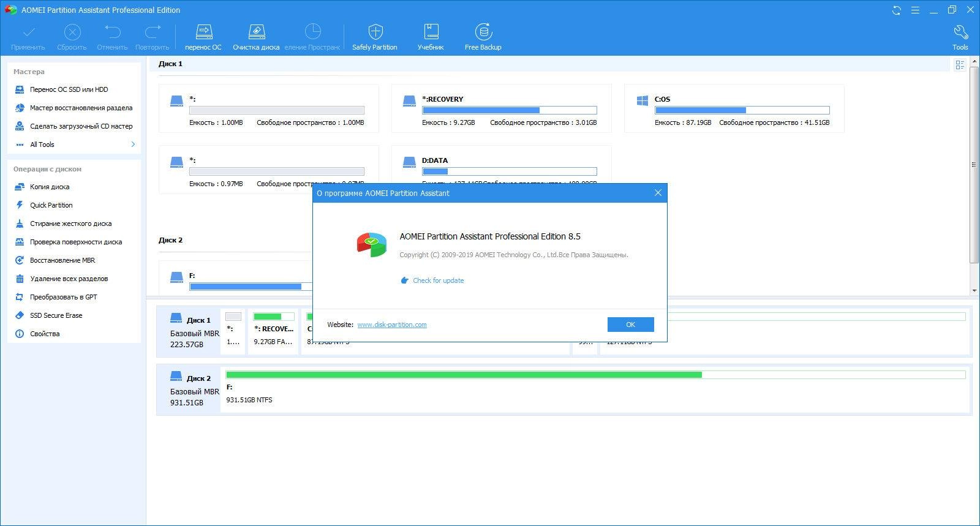This screenshot has height=526, width=980.
Task: Click the *:RECOVERY usage bar
Action: pos(509,110)
